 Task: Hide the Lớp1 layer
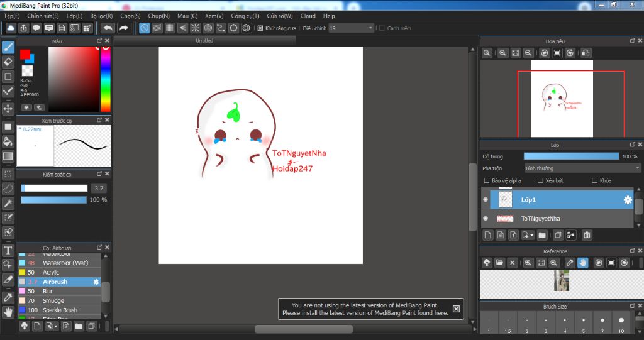pyautogui.click(x=486, y=200)
